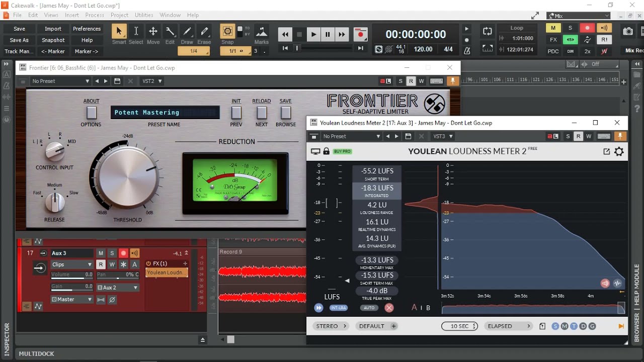Click the Youlean lock icon
644x362 pixels.
coord(326,151)
